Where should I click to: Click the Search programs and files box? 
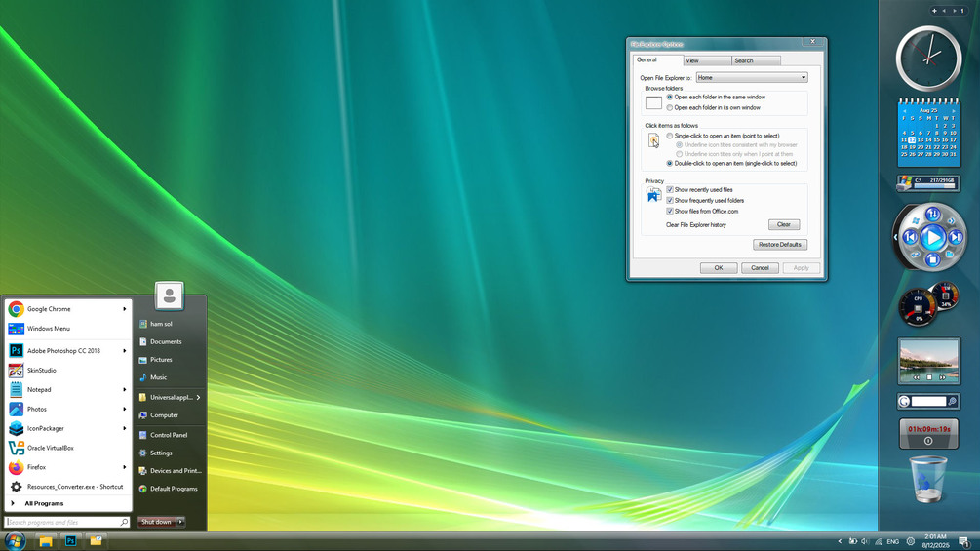click(x=67, y=522)
